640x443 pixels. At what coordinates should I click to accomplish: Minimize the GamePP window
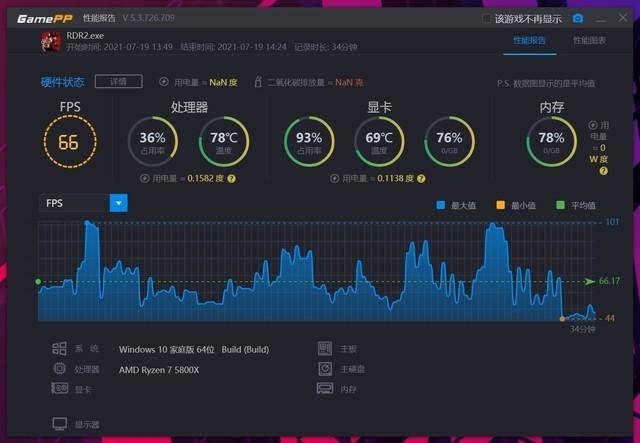pos(600,19)
